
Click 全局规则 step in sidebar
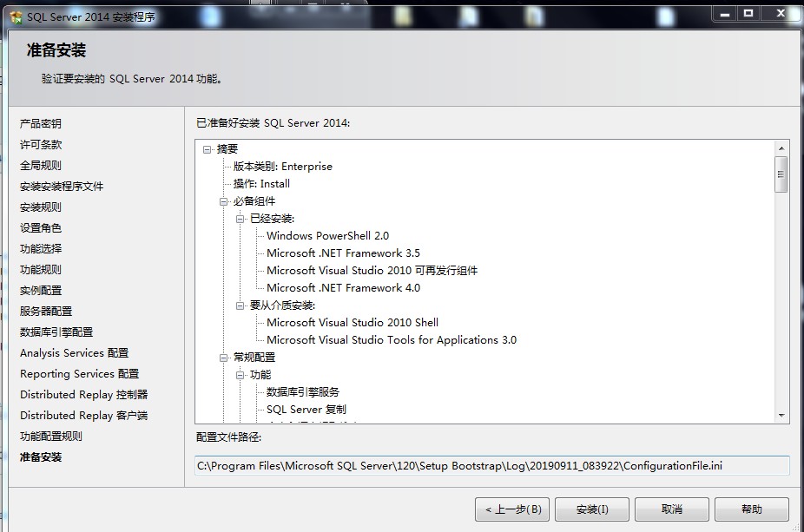click(41, 166)
